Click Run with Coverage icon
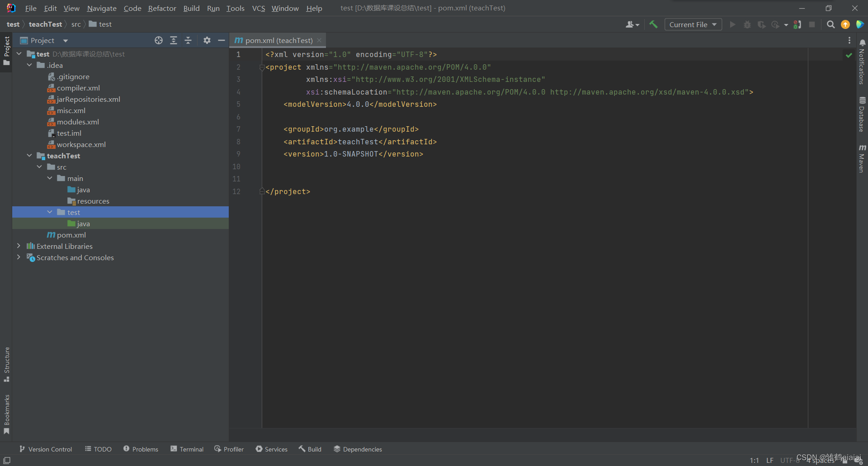 761,24
